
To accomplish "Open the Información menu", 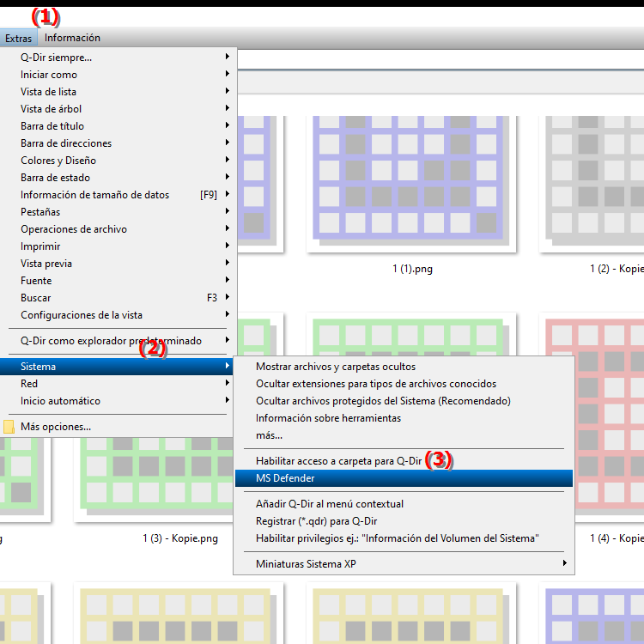I will click(72, 38).
